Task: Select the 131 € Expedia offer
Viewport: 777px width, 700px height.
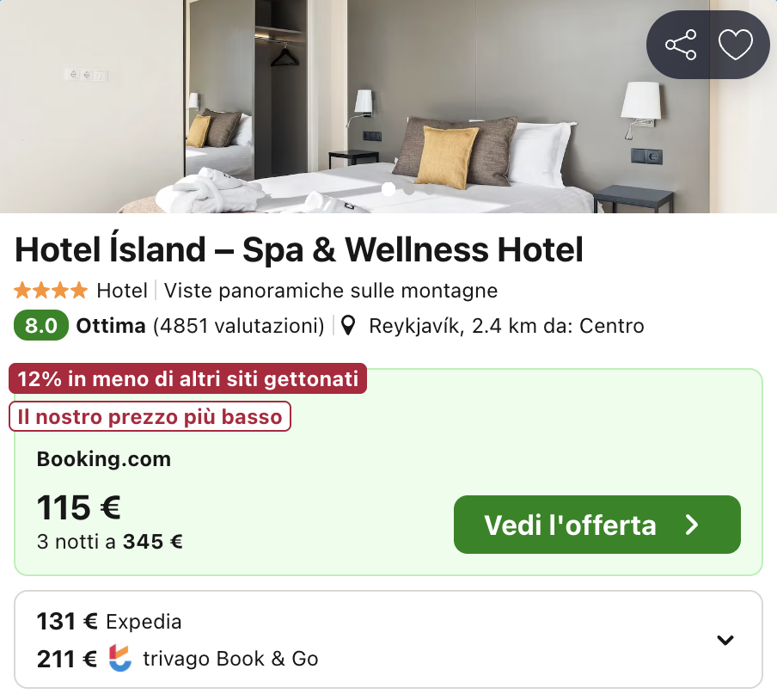Action: (x=109, y=621)
